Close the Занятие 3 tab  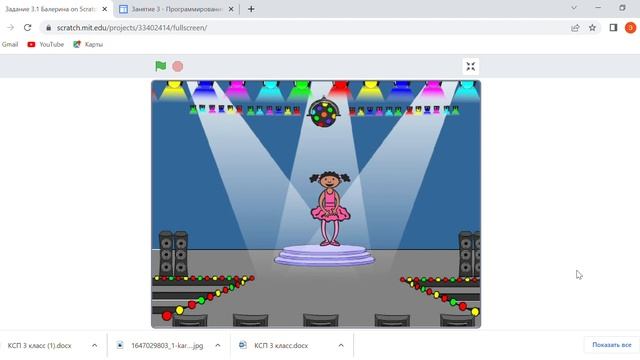click(231, 9)
